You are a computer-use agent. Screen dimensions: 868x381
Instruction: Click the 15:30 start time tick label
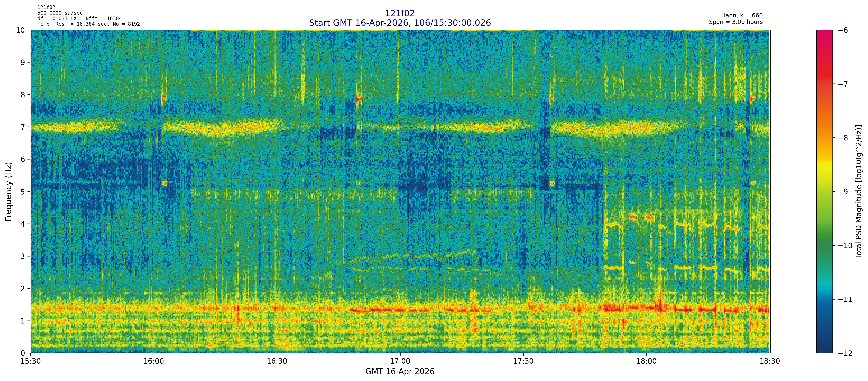(31, 362)
